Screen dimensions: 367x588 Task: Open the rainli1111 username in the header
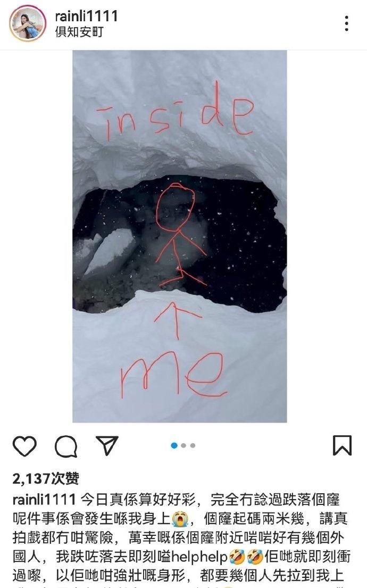point(87,16)
